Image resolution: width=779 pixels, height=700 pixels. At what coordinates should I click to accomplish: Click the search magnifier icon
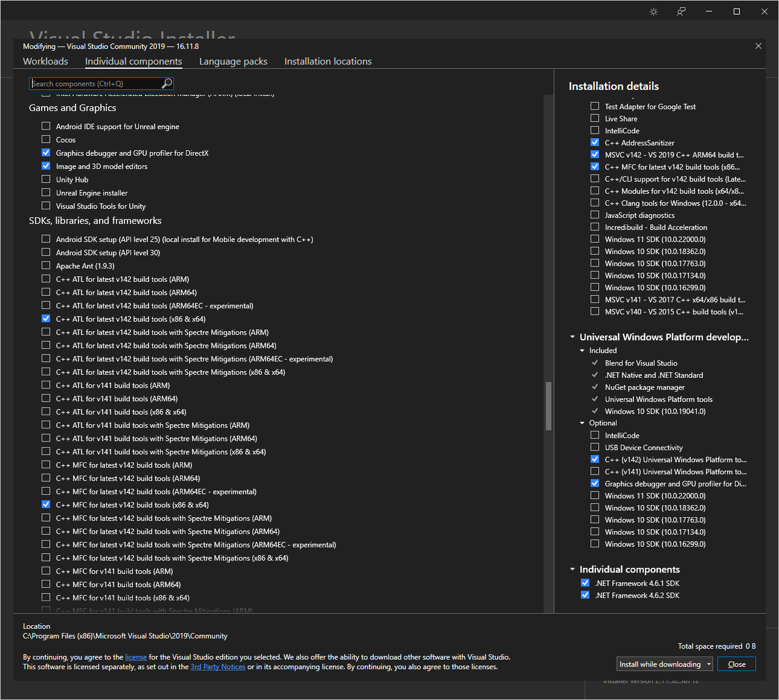[167, 83]
